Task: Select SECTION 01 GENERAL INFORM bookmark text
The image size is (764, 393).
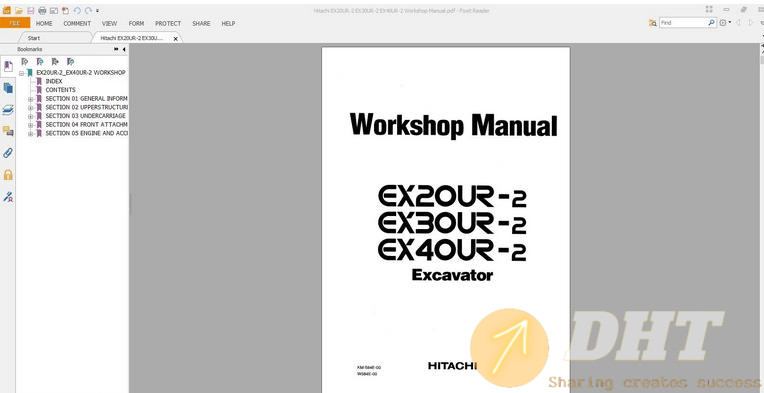Action: pos(86,98)
